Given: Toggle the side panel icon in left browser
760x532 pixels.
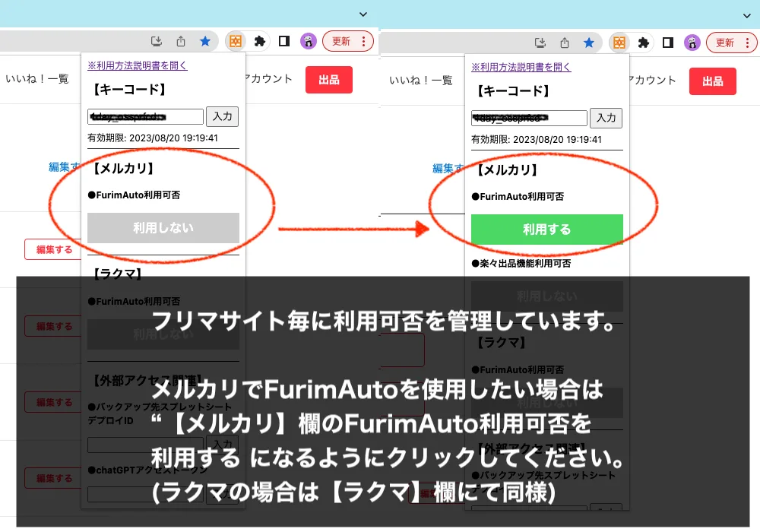Looking at the screenshot, I should click(x=284, y=41).
